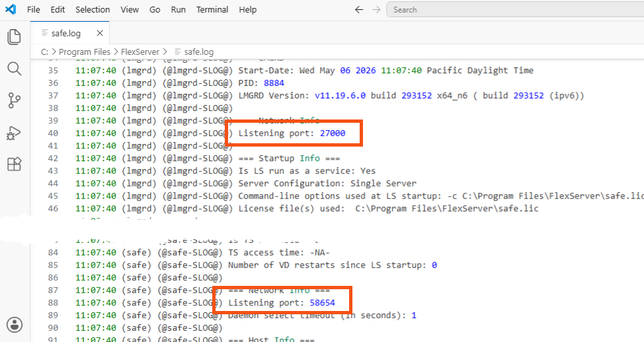Click line number 84 in gutter
This screenshot has width=644, height=342.
coord(53,253)
